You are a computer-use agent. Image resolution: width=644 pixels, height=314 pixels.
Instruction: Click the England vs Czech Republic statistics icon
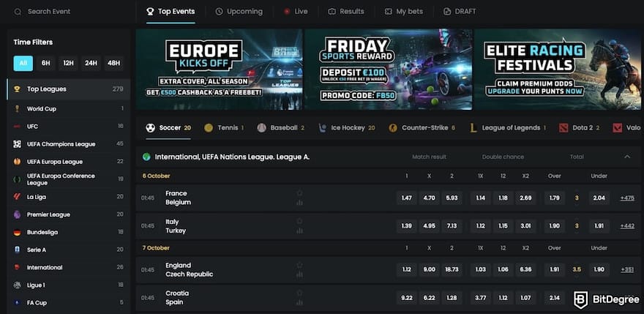299,274
